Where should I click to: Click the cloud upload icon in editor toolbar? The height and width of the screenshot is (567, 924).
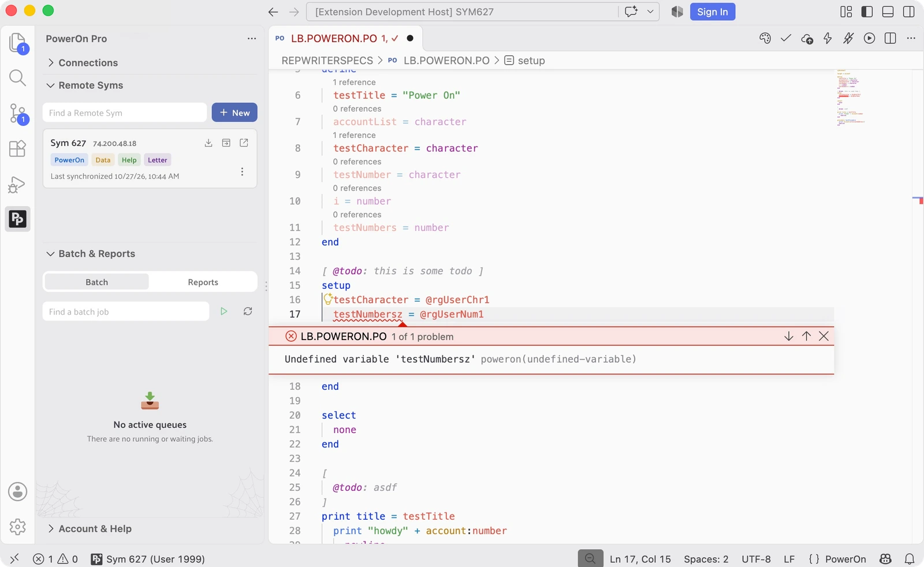coord(807,38)
